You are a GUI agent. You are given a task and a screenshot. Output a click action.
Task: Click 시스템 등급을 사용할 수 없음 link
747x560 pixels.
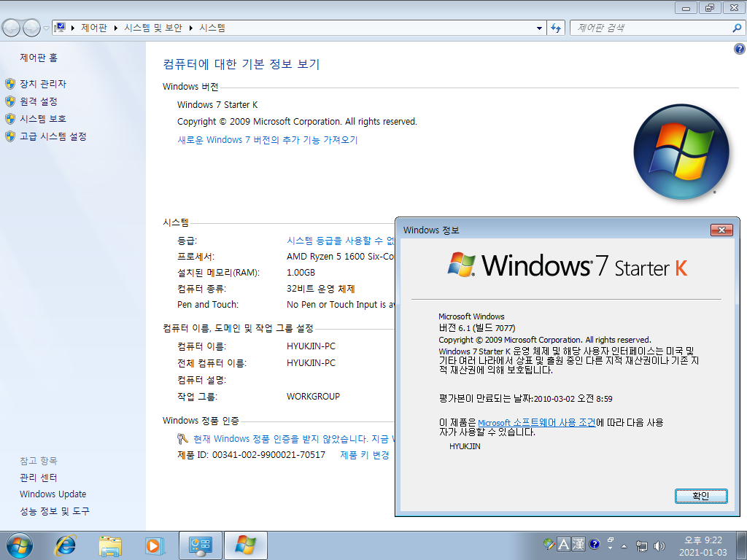click(341, 241)
